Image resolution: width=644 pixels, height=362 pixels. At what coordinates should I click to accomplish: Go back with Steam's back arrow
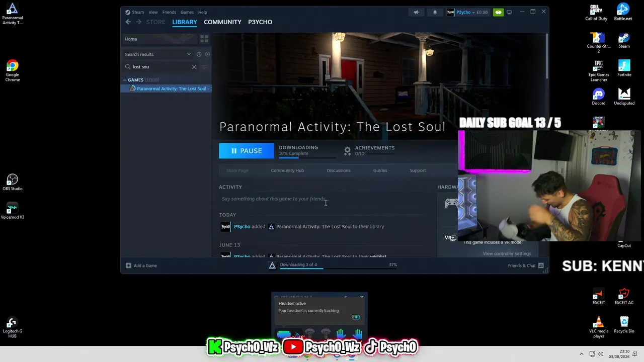[128, 22]
